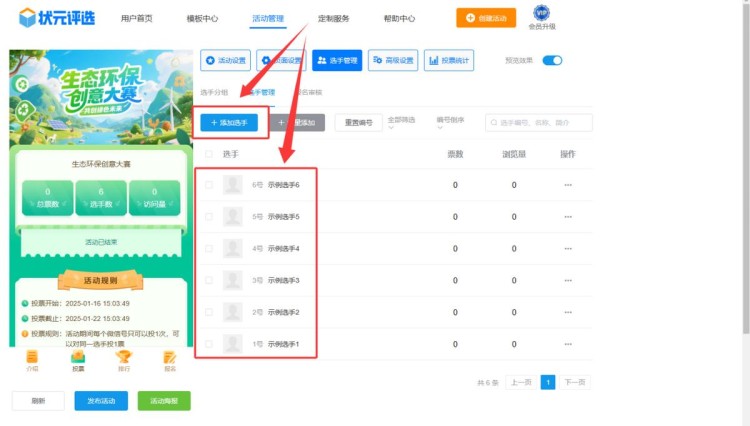
Task: Switch to the 投票统计 tab
Action: tap(449, 61)
